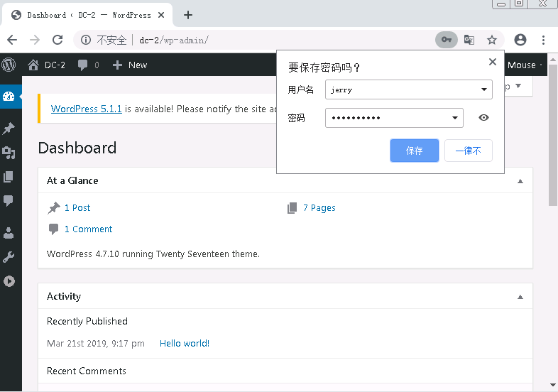Open Dashboard sidebar menu icon
Viewport: 558px width, 392px height.
pyautogui.click(x=9, y=97)
